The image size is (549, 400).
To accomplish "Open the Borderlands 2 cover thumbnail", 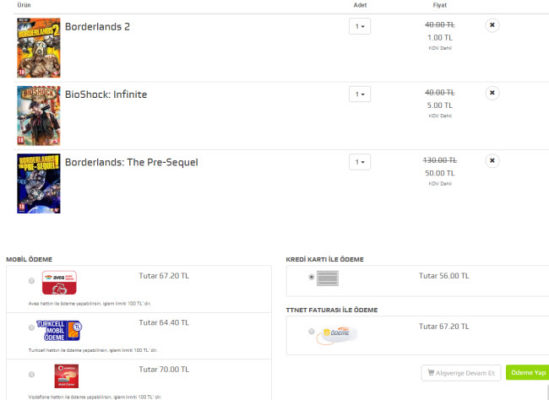I will pyautogui.click(x=39, y=48).
